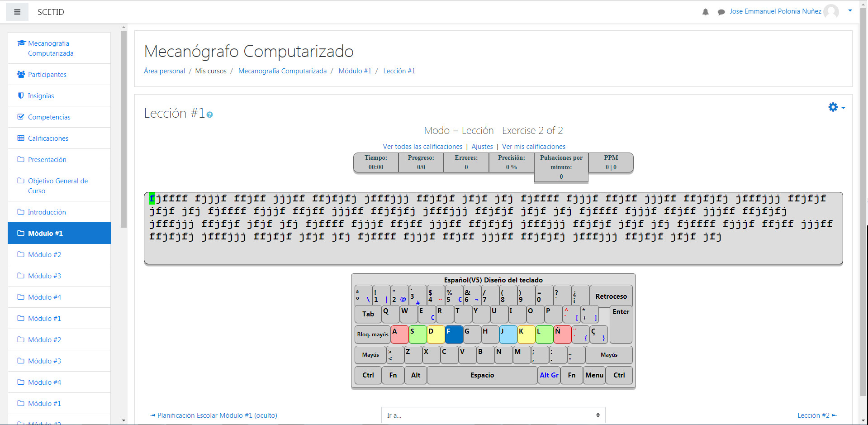868x425 pixels.
Task: Expand the user menu dropdown arrow
Action: click(x=850, y=11)
